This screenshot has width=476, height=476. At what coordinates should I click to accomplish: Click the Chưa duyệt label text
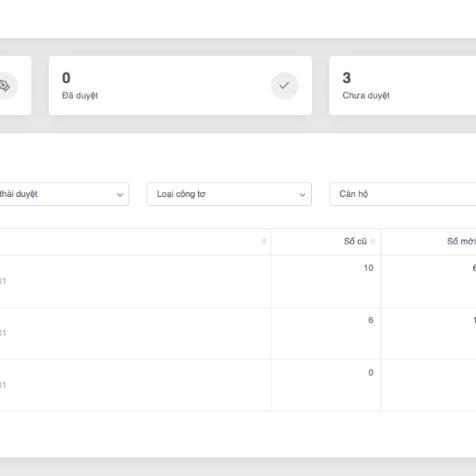[x=366, y=95]
